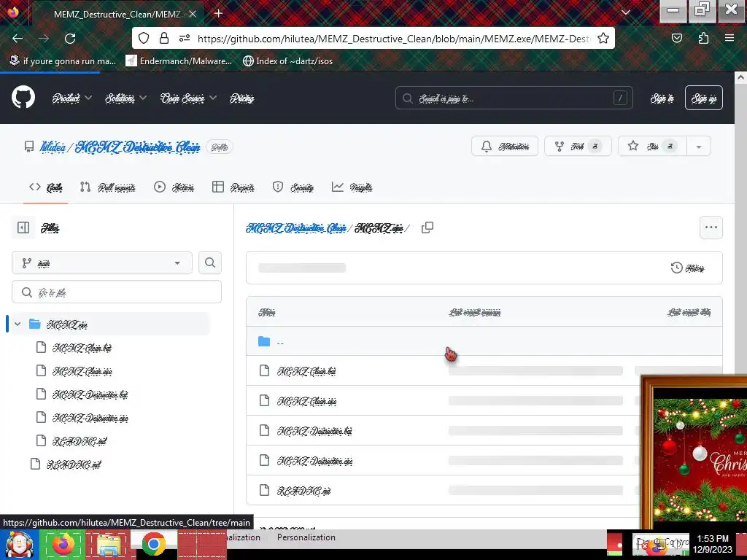Image resolution: width=747 pixels, height=560 pixels.
Task: Click the GitHub octocat logo
Action: [23, 97]
